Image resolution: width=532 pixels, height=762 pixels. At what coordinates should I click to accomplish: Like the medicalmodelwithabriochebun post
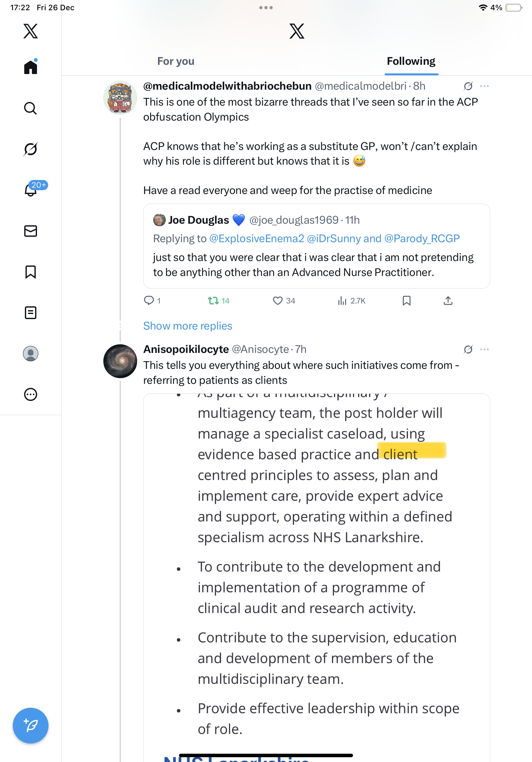pos(277,301)
